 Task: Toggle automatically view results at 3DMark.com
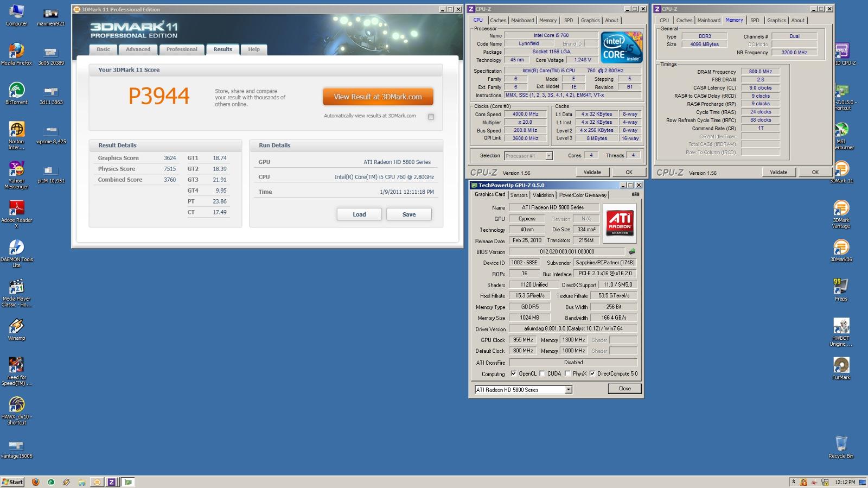431,117
